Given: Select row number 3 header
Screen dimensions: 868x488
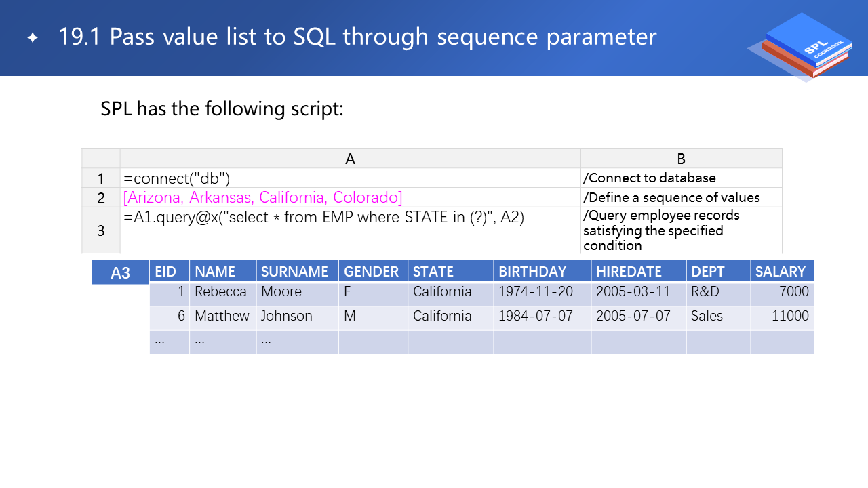Looking at the screenshot, I should (101, 230).
